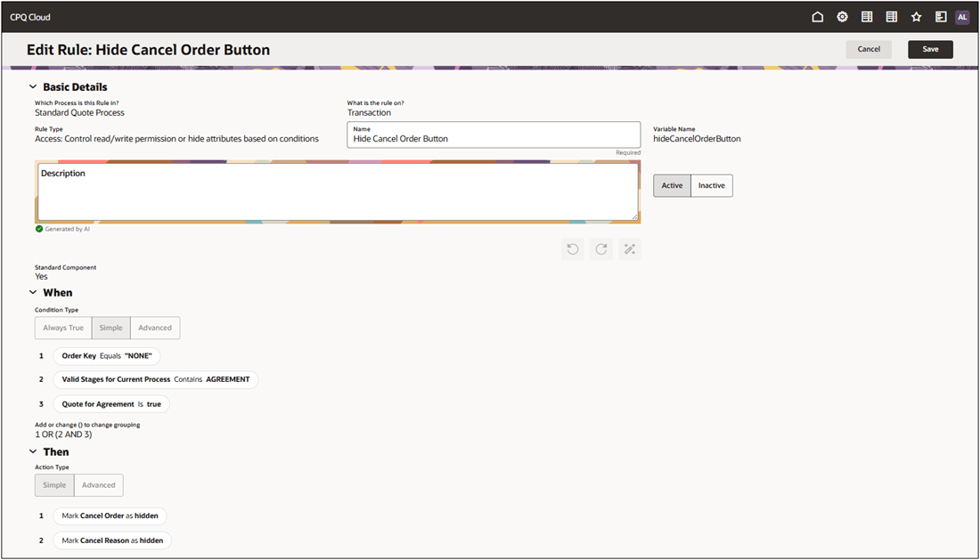Go to the Home icon in header
Viewport: 980px width, 560px height.
817,17
